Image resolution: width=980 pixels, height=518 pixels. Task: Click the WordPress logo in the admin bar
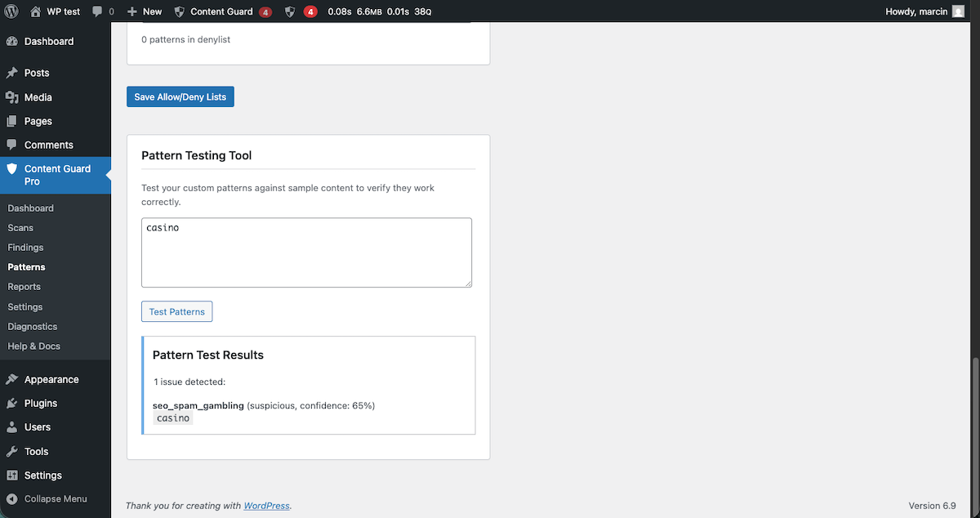click(x=11, y=11)
